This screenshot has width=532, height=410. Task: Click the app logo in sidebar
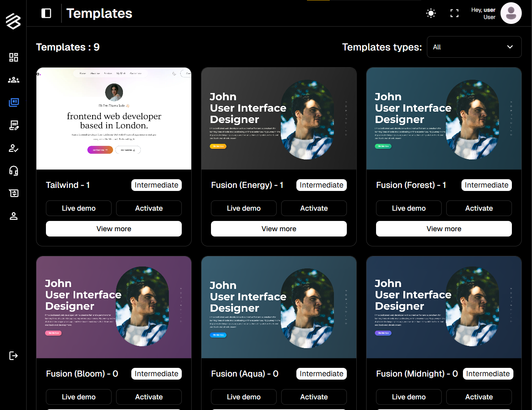[13, 21]
